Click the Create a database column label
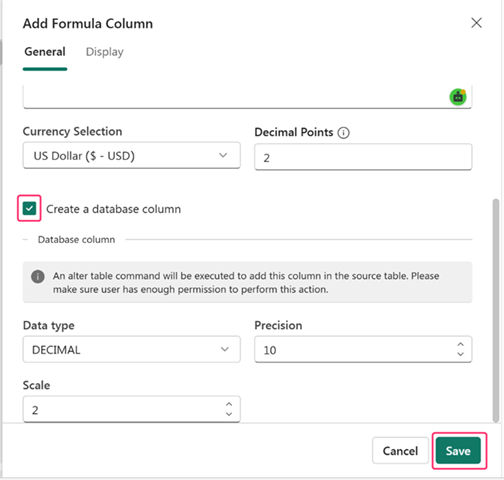 (x=113, y=209)
